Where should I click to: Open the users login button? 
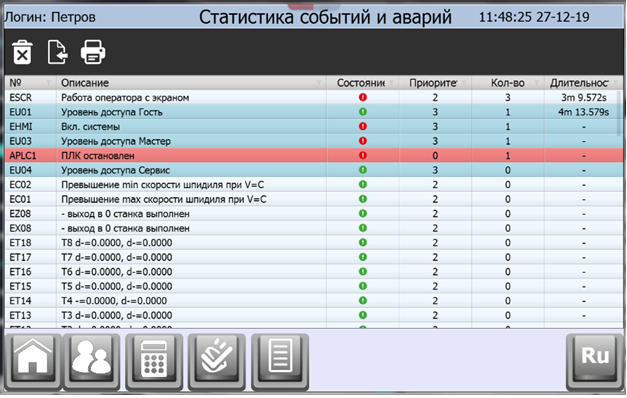[92, 361]
